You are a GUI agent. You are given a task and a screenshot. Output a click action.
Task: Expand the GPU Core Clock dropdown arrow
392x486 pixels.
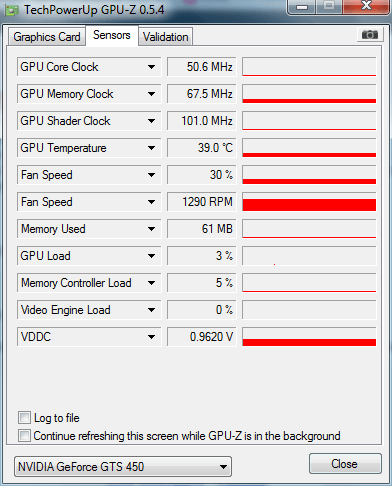pyautogui.click(x=151, y=67)
